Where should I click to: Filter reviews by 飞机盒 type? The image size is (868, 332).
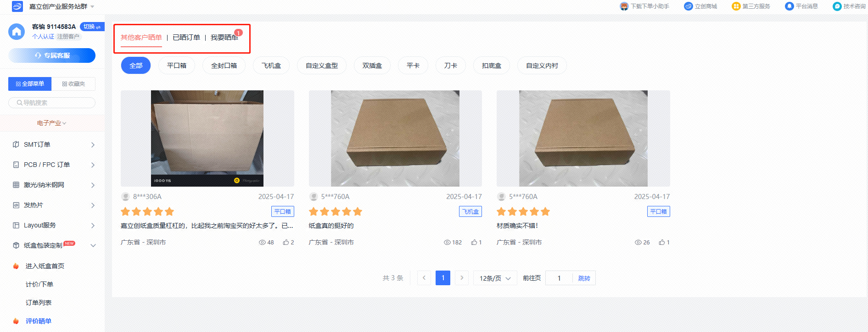point(271,66)
